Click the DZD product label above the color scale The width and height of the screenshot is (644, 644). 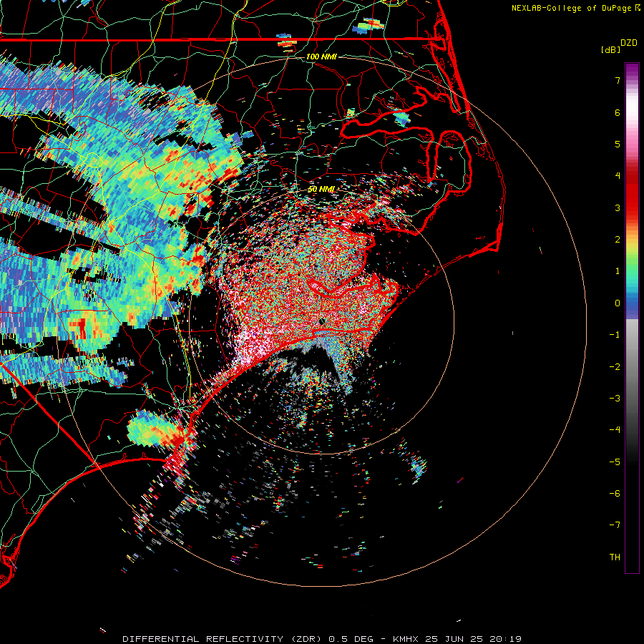629,43
